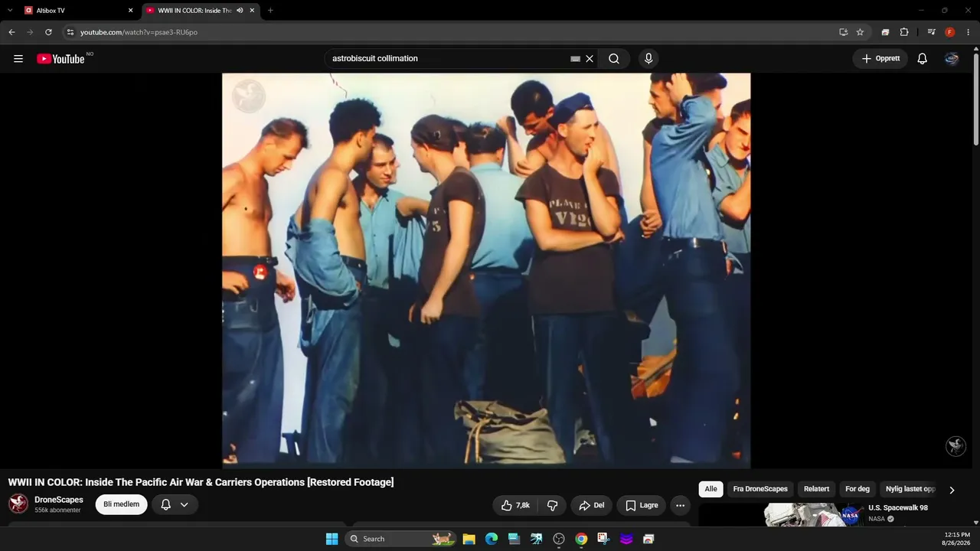Save the video with Lagre

pyautogui.click(x=642, y=505)
